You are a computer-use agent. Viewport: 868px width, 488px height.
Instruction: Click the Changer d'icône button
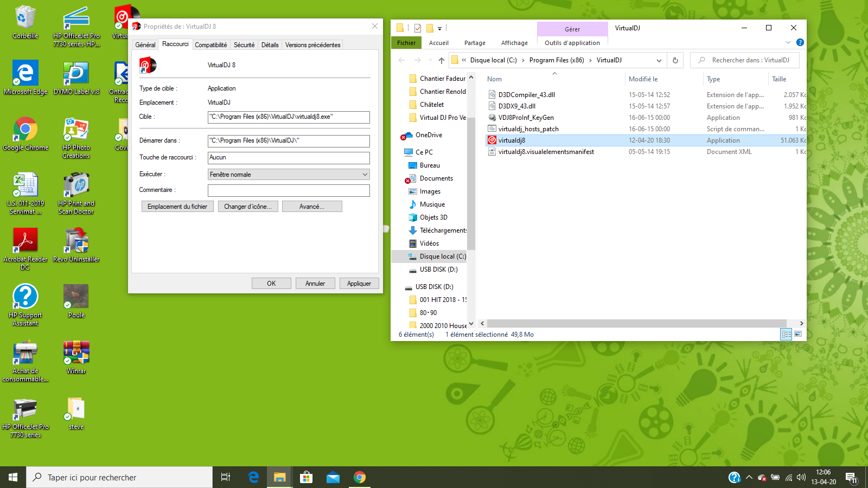coord(248,207)
